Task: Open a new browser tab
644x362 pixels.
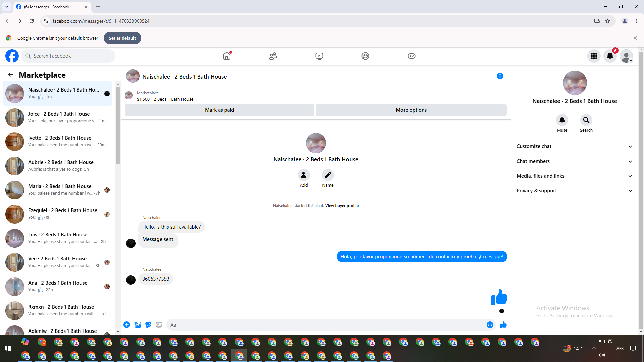Action: pos(98,7)
